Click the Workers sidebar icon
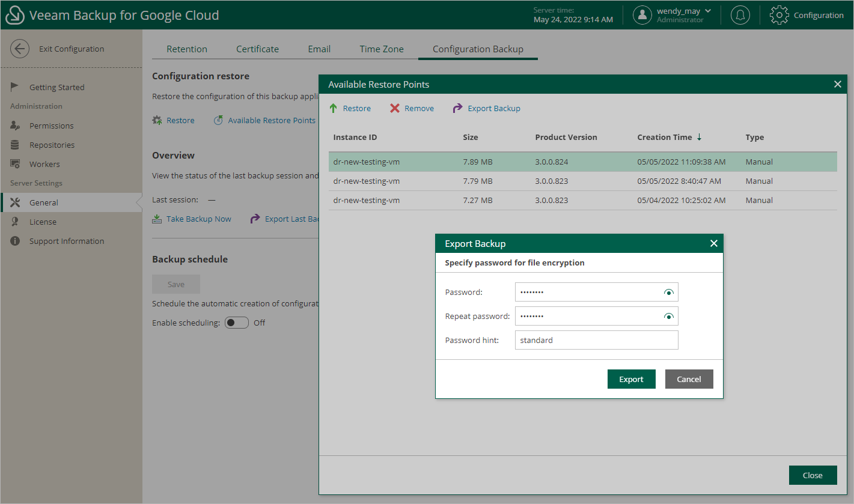 click(x=16, y=164)
